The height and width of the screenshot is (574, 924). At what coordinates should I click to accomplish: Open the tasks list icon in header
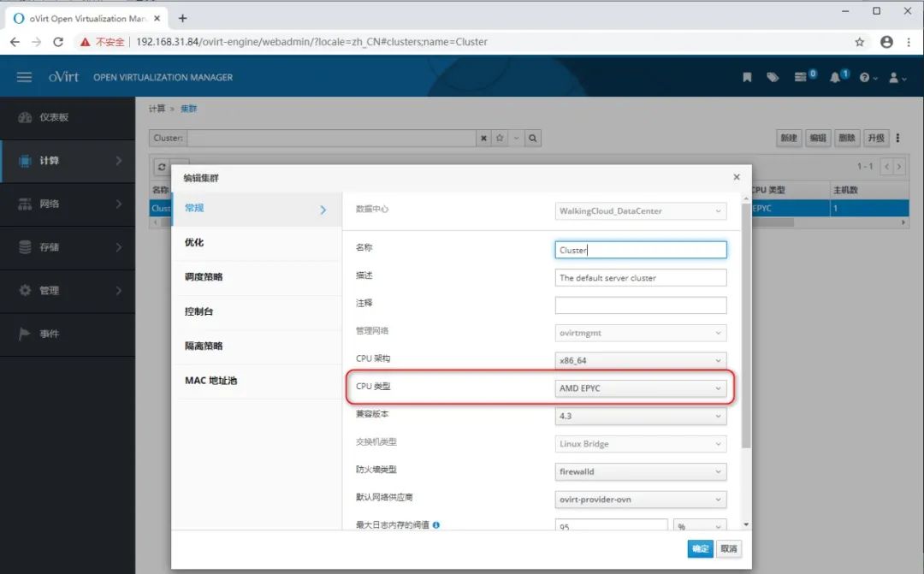point(800,77)
